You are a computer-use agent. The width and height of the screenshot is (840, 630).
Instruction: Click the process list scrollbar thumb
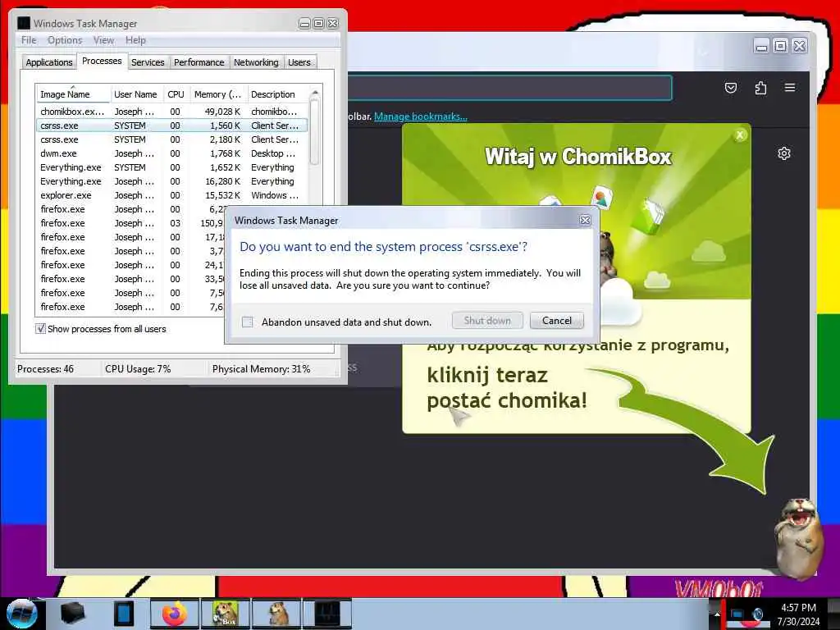[x=315, y=133]
